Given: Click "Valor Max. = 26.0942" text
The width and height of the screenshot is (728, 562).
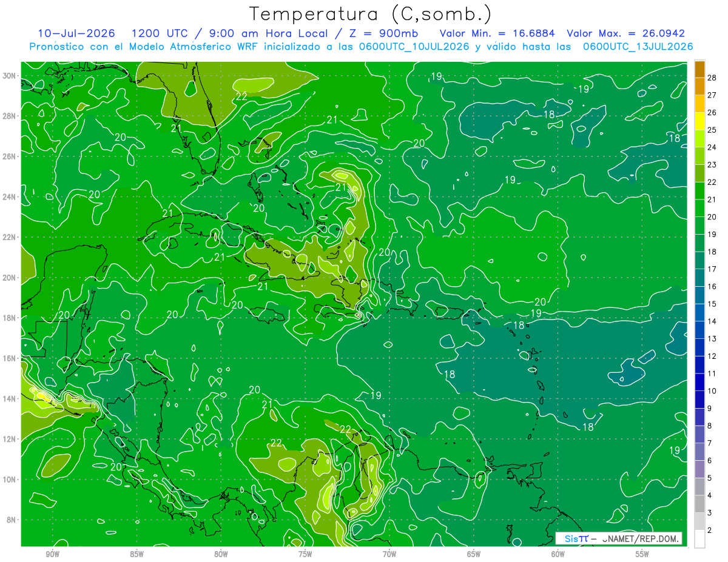Looking at the screenshot, I should click(x=626, y=33).
